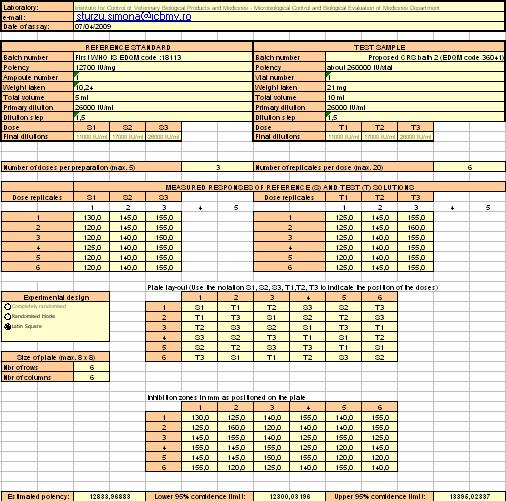The image size is (506, 501).
Task: Click T1 replicate 5 response 120,0
Action: click(x=343, y=257)
